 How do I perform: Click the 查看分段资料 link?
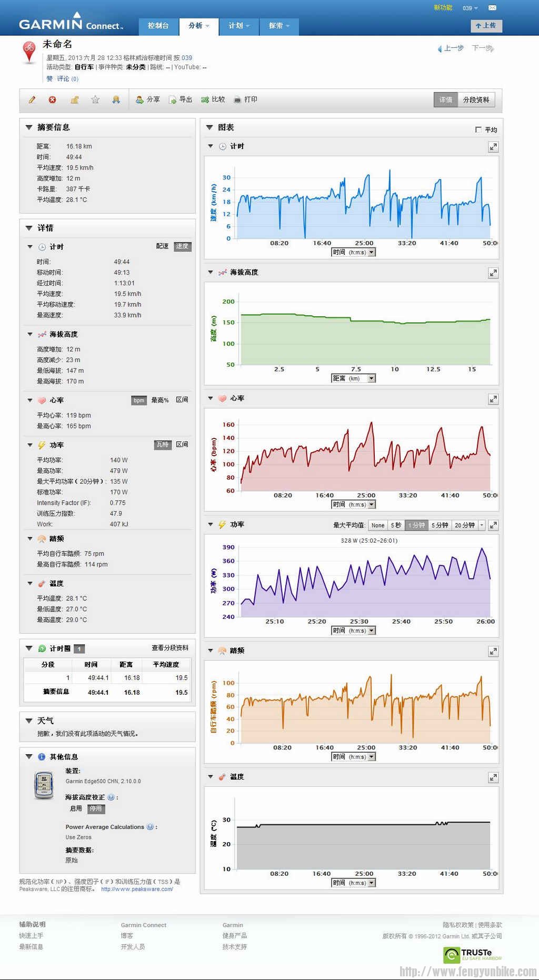(x=170, y=648)
